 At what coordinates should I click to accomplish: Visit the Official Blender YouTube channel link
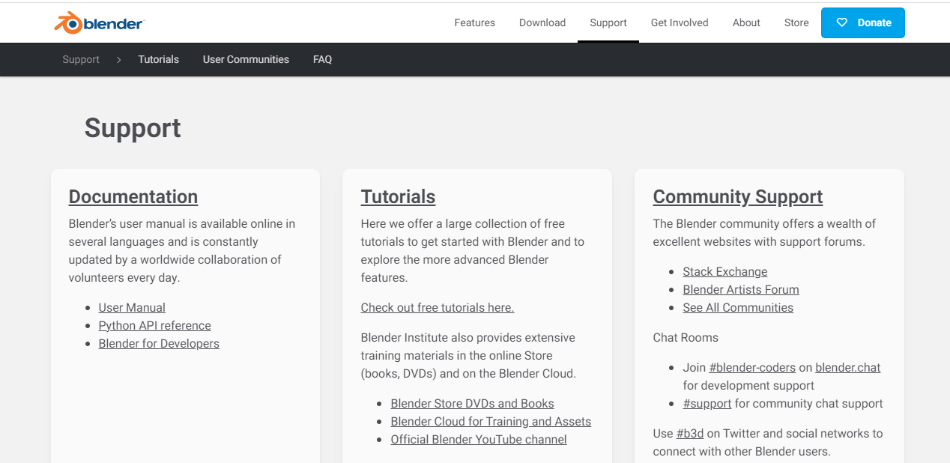tap(479, 439)
